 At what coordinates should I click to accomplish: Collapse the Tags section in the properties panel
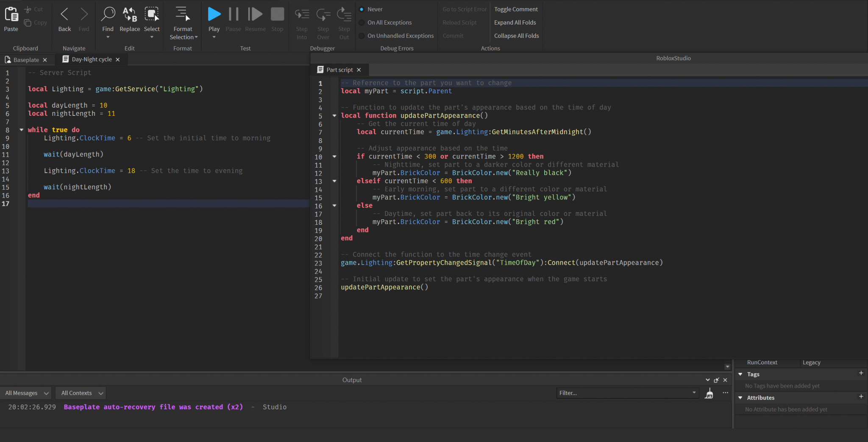tap(740, 374)
